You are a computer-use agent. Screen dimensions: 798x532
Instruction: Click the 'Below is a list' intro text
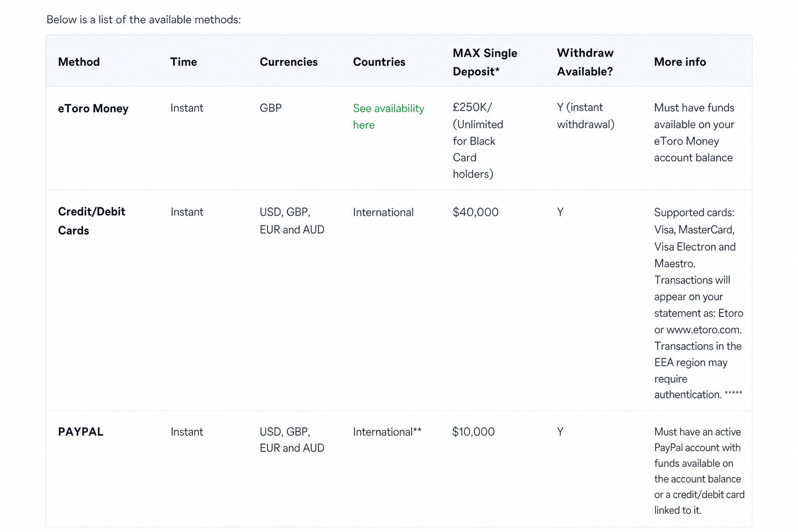143,20
